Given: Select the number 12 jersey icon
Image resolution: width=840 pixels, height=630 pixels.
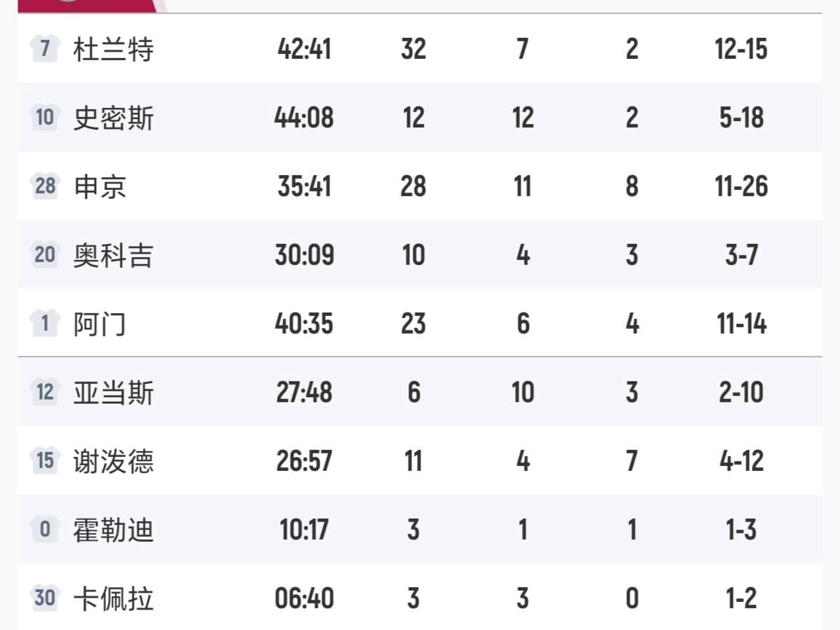Looking at the screenshot, I should [x=44, y=392].
